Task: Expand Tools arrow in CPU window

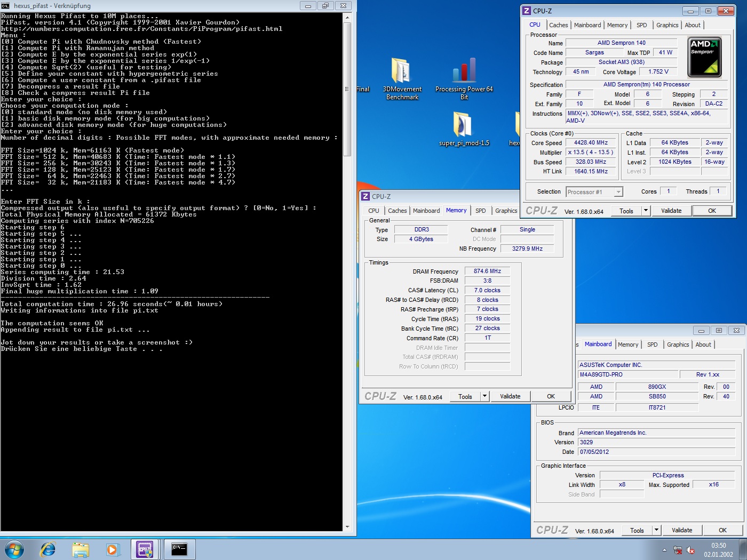Action: [x=646, y=211]
